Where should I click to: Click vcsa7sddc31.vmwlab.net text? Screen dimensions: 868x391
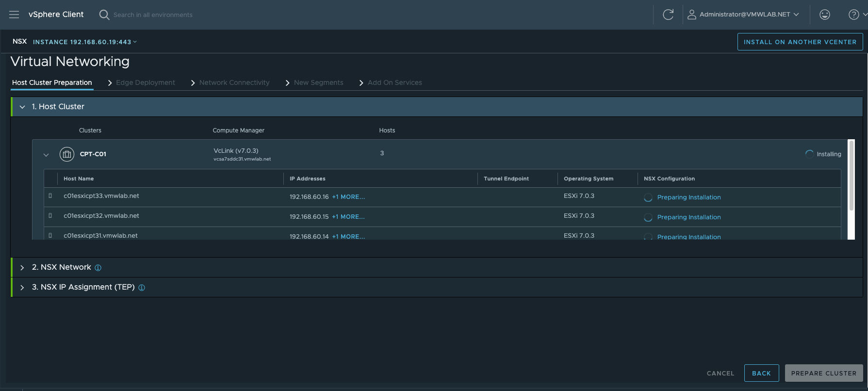click(x=242, y=159)
